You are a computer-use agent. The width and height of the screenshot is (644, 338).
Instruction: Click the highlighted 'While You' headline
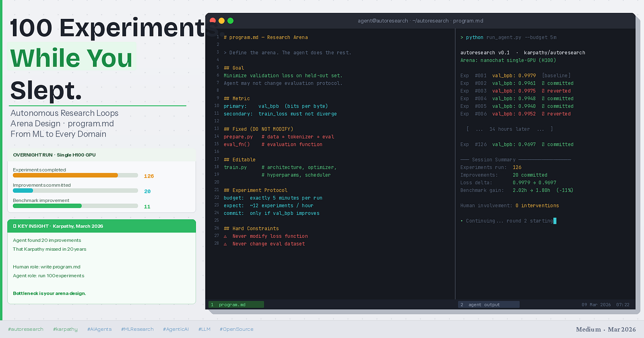point(71,58)
